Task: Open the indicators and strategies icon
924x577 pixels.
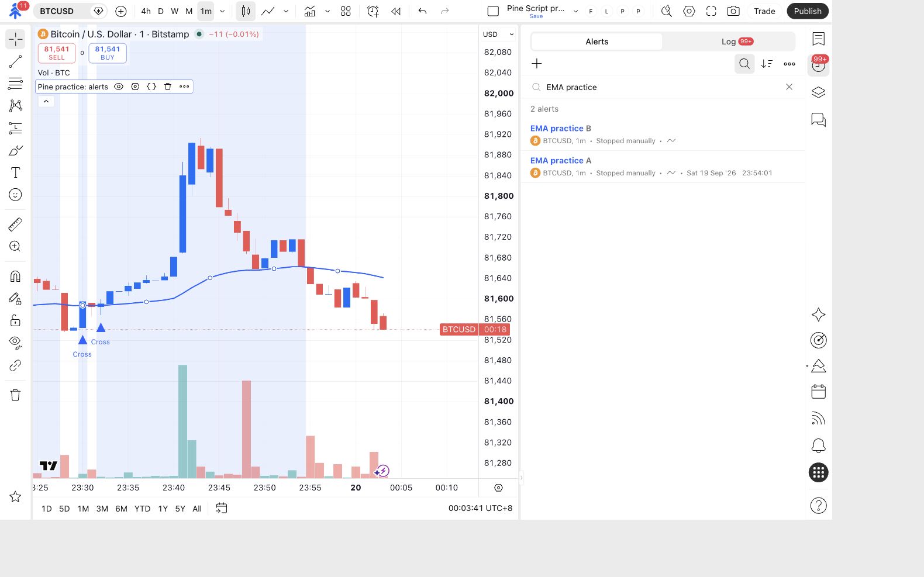Action: tap(310, 11)
